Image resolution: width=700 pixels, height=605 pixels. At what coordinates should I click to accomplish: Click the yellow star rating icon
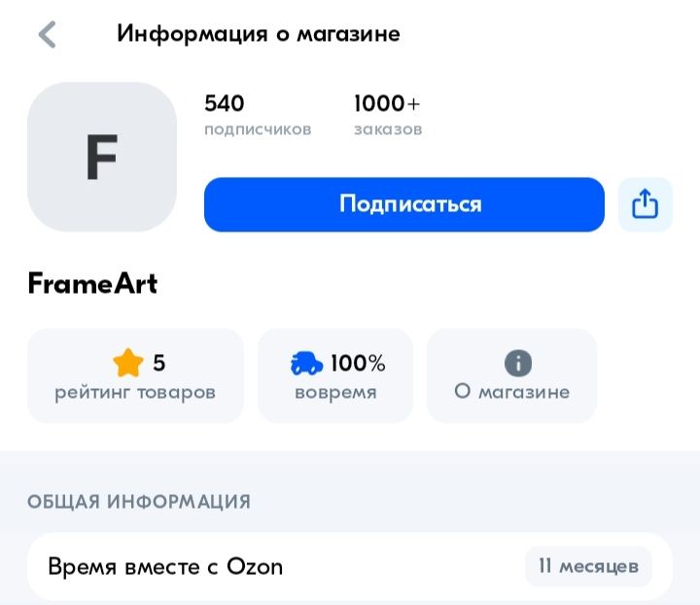point(128,364)
